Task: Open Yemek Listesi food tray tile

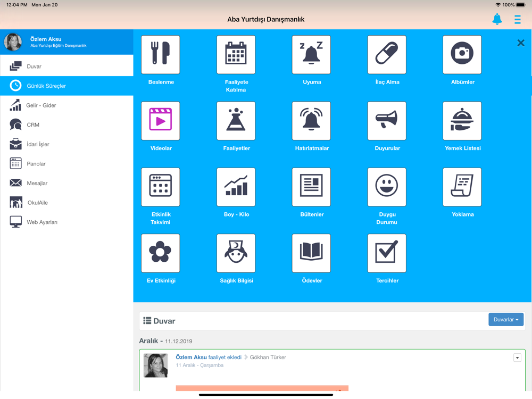Action: [x=462, y=121]
